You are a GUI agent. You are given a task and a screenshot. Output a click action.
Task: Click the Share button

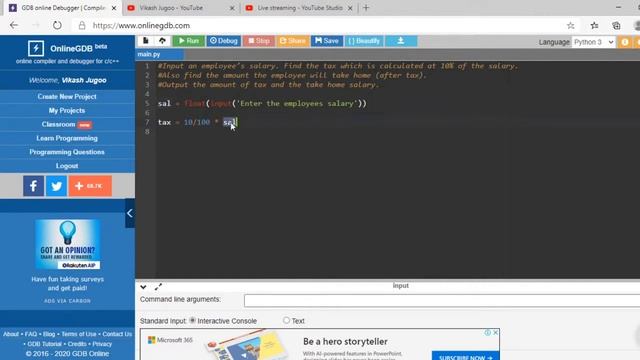292,41
